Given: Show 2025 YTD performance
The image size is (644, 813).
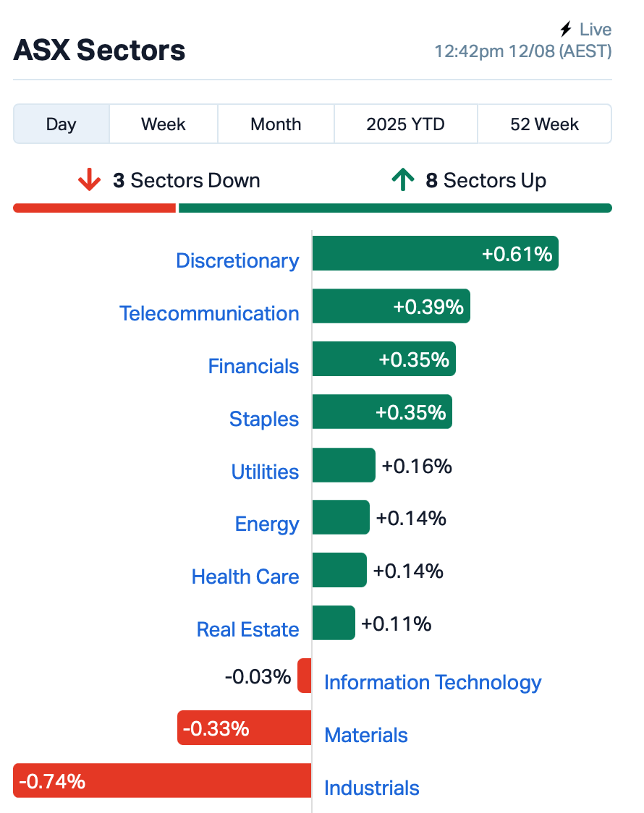Looking at the screenshot, I should 405,124.
